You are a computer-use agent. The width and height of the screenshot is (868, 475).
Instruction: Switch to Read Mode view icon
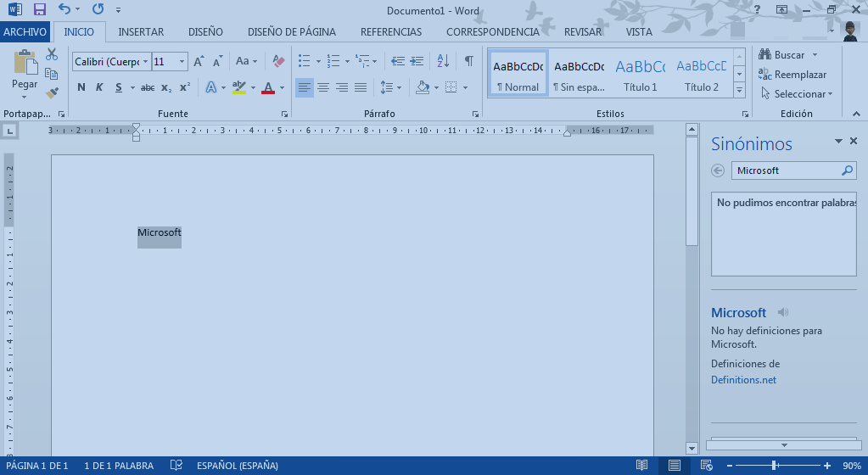(x=641, y=465)
